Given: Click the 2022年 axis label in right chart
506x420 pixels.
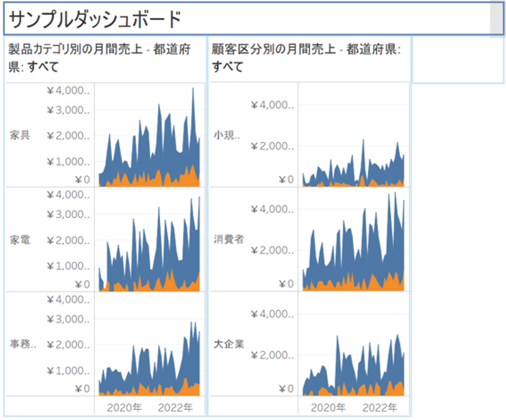Looking at the screenshot, I should click(379, 408).
